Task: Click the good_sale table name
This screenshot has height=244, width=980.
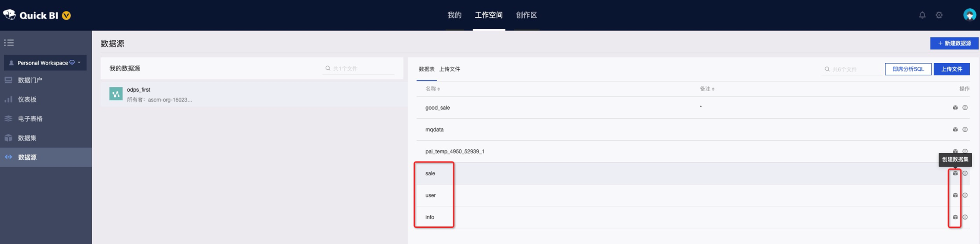Action: [x=437, y=108]
